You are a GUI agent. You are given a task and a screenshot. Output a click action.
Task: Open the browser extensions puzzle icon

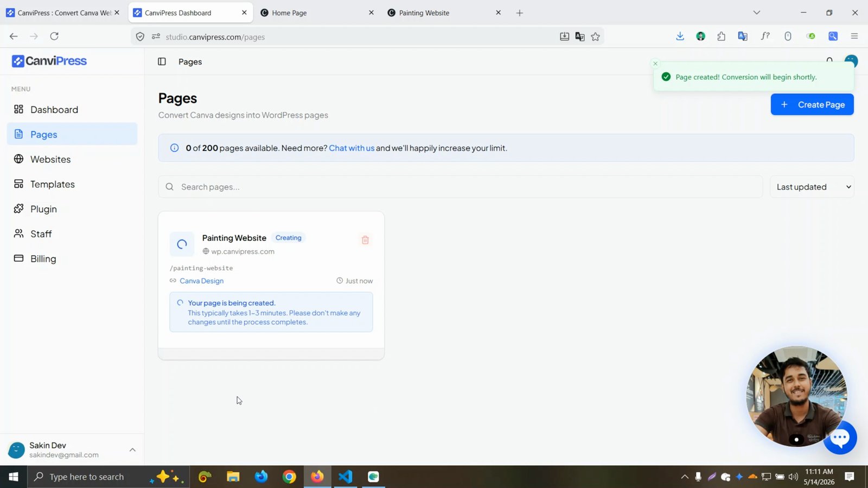(x=721, y=36)
